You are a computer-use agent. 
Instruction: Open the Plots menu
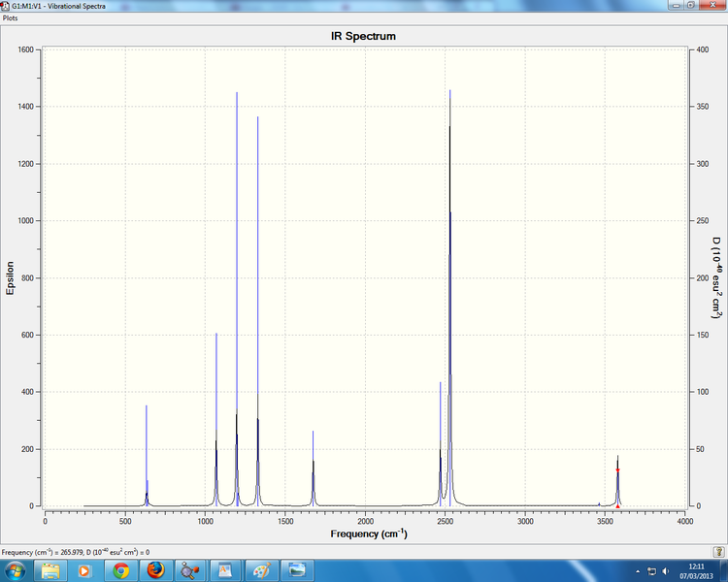[x=11, y=18]
